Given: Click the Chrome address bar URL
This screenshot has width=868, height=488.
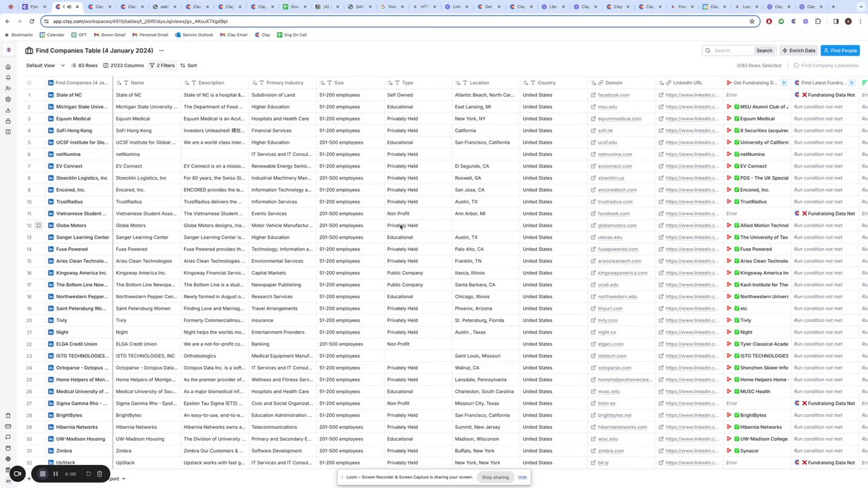Looking at the screenshot, I should click(x=140, y=21).
